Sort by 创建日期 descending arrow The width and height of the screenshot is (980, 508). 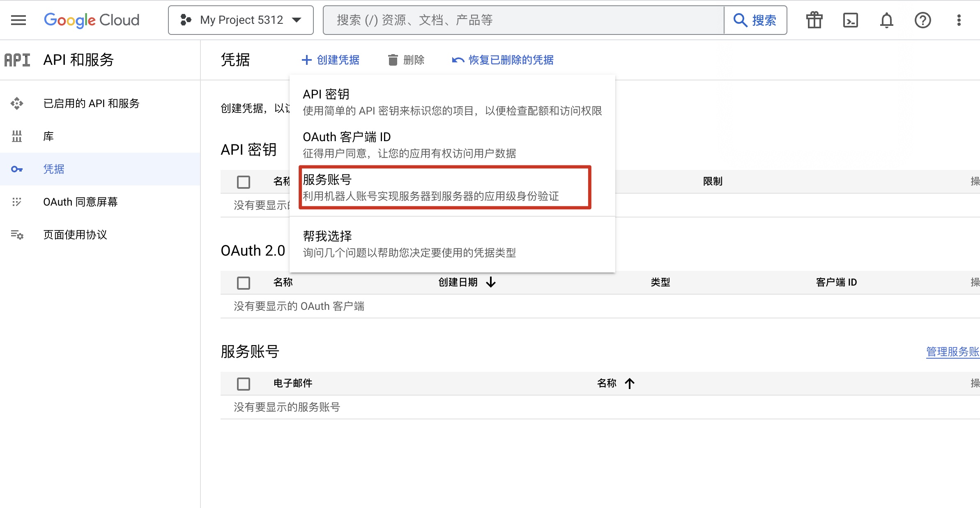(491, 282)
